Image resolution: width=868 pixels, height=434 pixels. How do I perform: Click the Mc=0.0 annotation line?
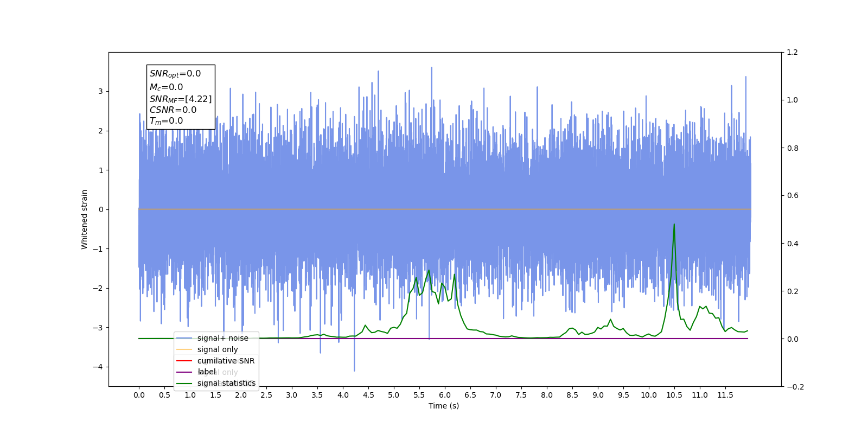pos(166,87)
